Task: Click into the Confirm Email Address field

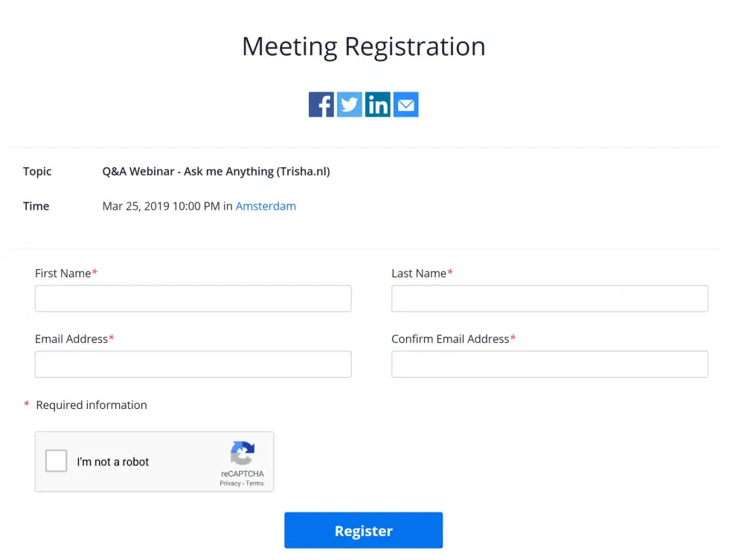Action: [549, 364]
